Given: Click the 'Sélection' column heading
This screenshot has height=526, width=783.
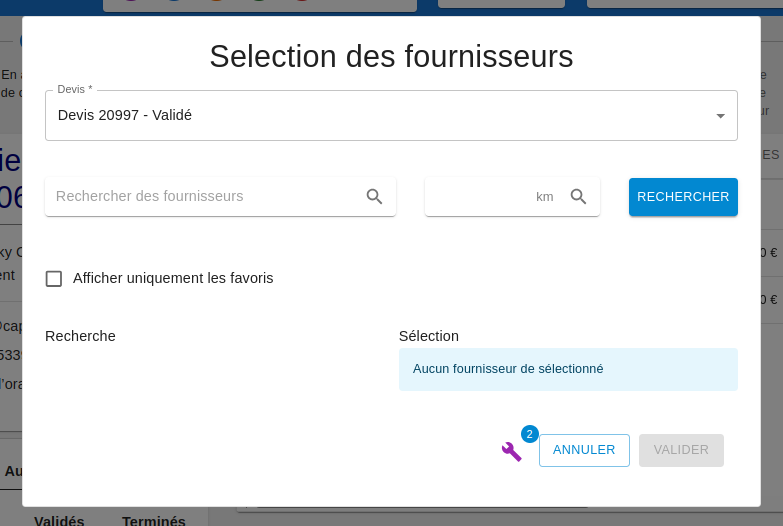Looking at the screenshot, I should 428,336.
